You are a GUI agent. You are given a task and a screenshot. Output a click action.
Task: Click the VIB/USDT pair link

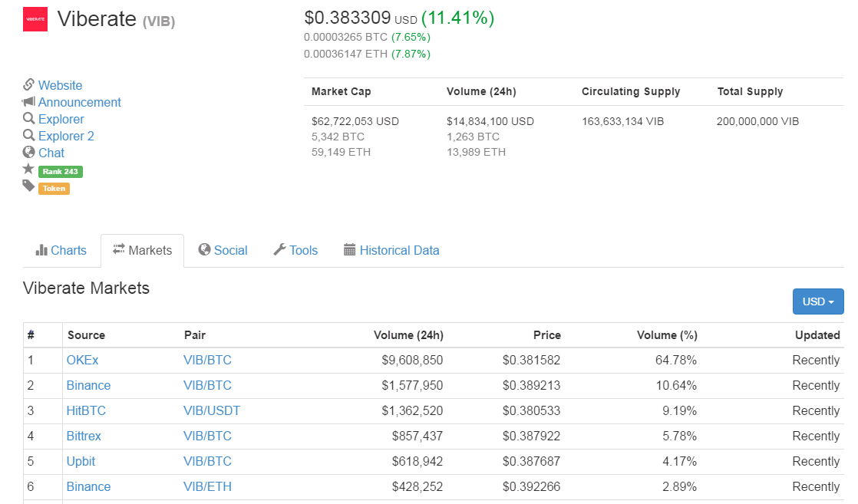tap(212, 410)
